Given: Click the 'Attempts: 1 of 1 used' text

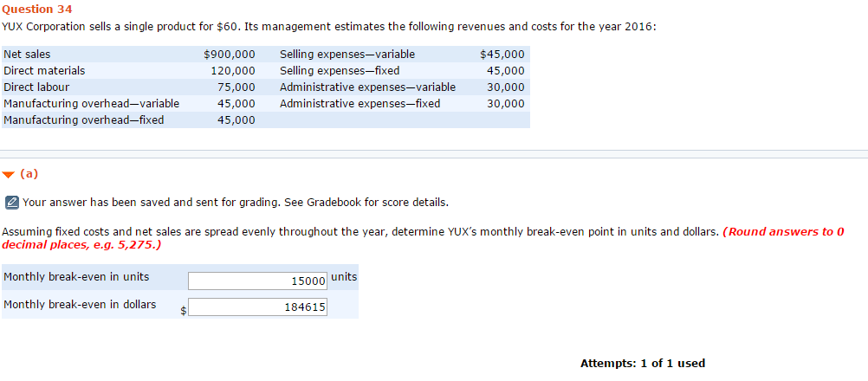Looking at the screenshot, I should 643,364.
